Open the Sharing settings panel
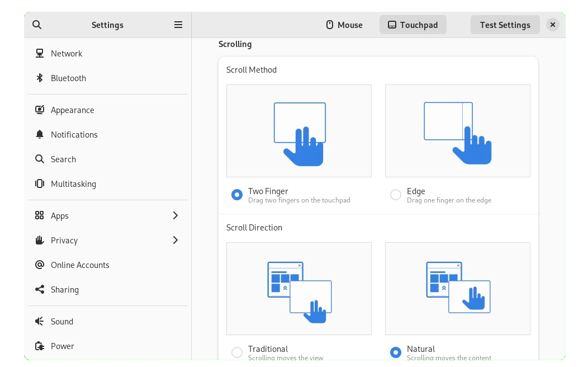Viewport: 588px width, 367px height. pos(65,290)
